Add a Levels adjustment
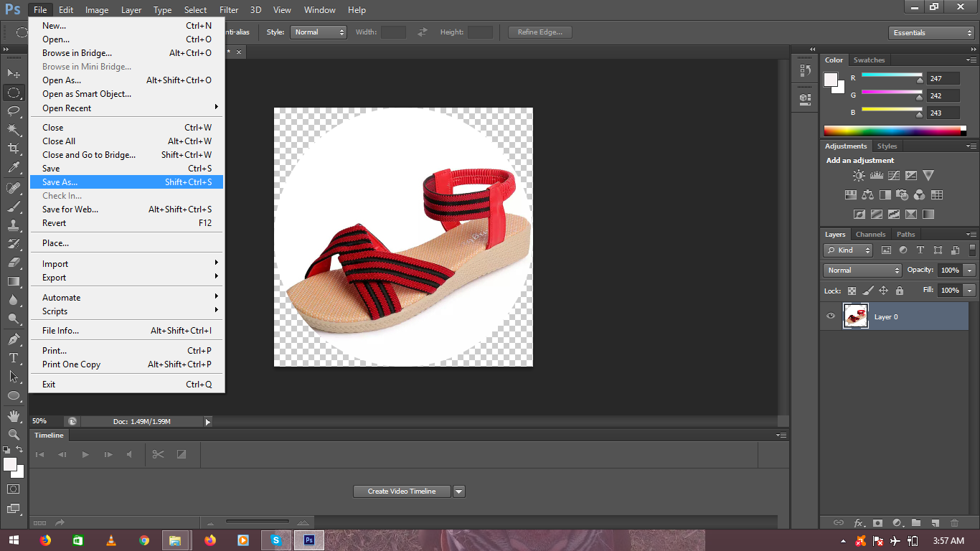This screenshot has width=980, height=551. (x=876, y=175)
